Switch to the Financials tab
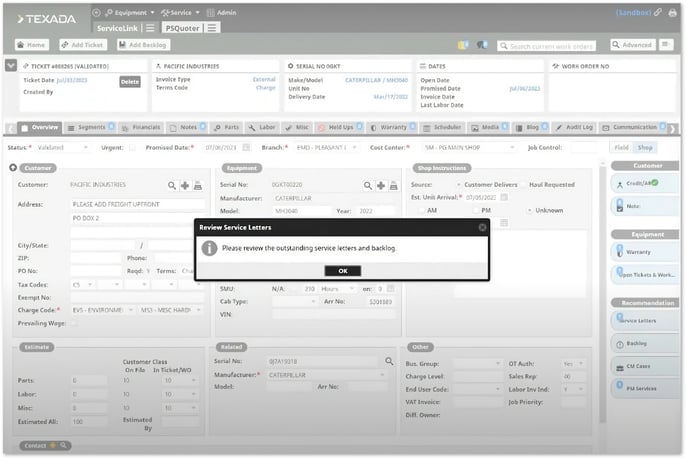686x459 pixels. [x=141, y=128]
